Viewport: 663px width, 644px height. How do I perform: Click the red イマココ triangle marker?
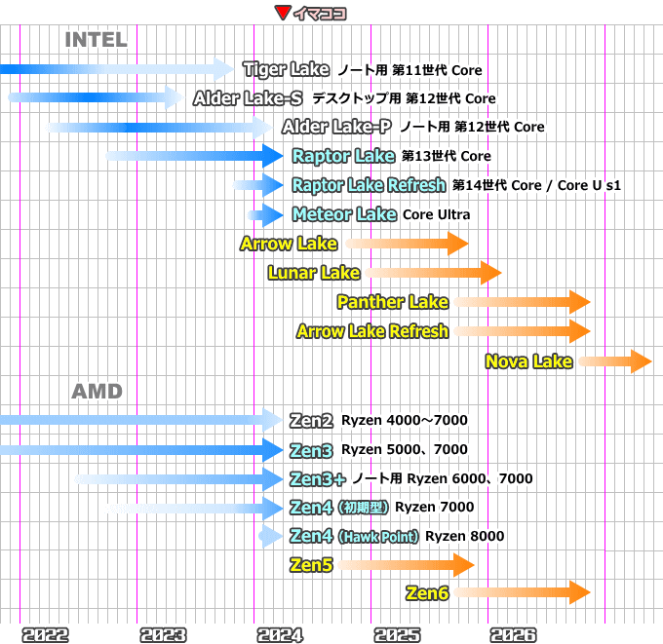[283, 13]
